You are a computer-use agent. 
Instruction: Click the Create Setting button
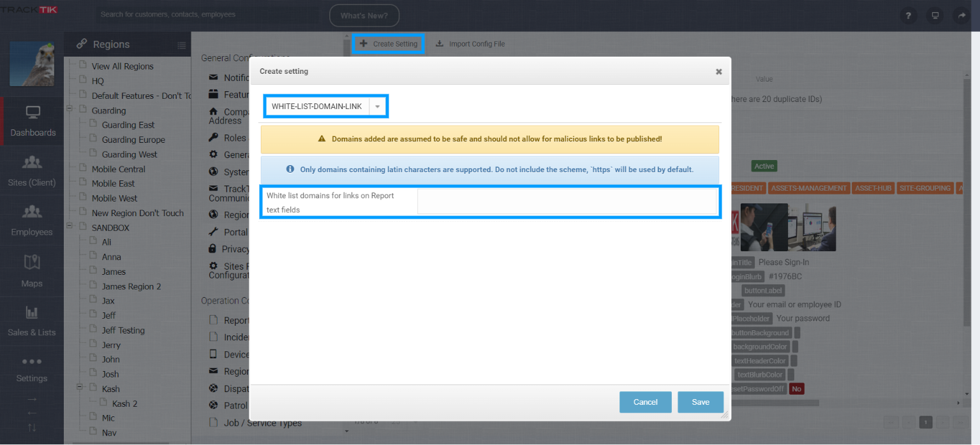(389, 44)
